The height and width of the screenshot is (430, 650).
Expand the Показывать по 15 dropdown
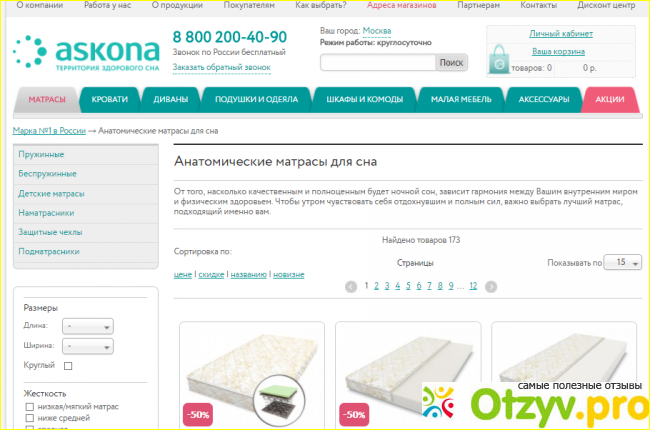click(x=623, y=262)
